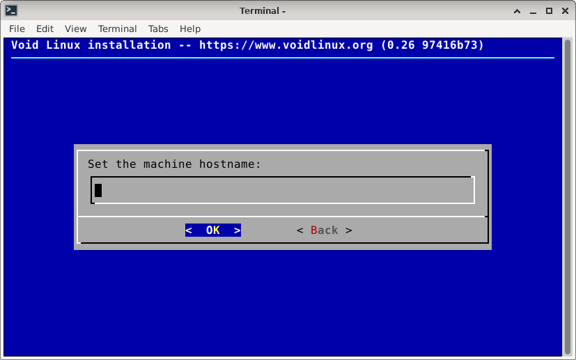Roll up the window with the up-arrow button

[x=517, y=11]
